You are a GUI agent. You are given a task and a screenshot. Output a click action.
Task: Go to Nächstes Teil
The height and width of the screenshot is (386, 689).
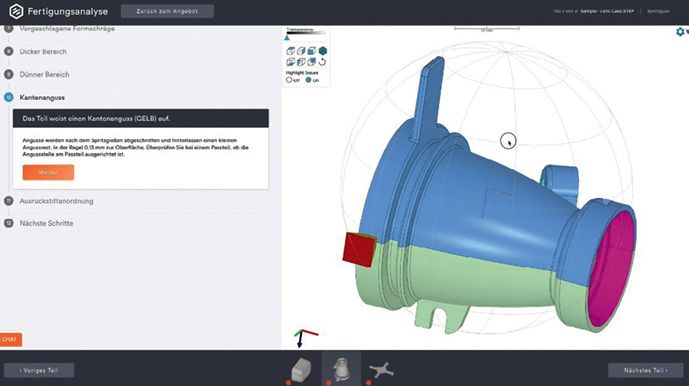(x=645, y=370)
